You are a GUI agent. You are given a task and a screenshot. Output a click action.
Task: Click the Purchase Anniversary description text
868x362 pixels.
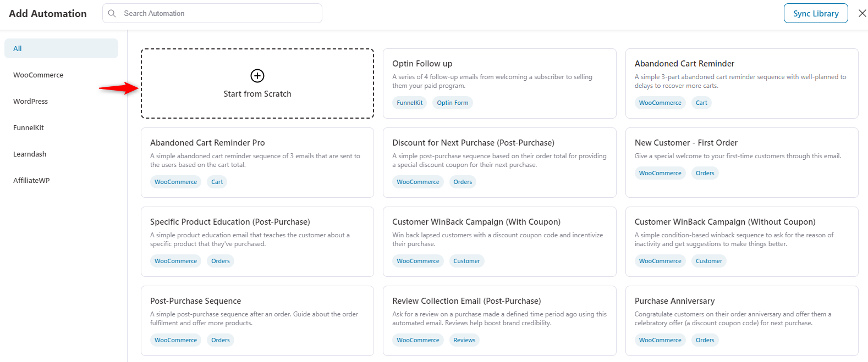pyautogui.click(x=733, y=319)
